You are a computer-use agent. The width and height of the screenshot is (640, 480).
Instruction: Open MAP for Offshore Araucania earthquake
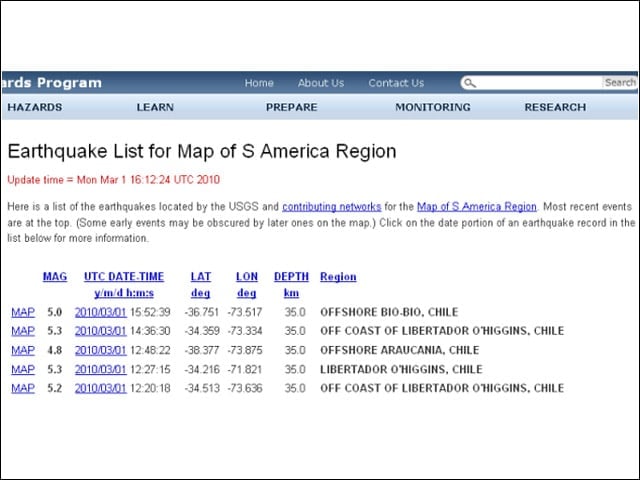click(23, 350)
